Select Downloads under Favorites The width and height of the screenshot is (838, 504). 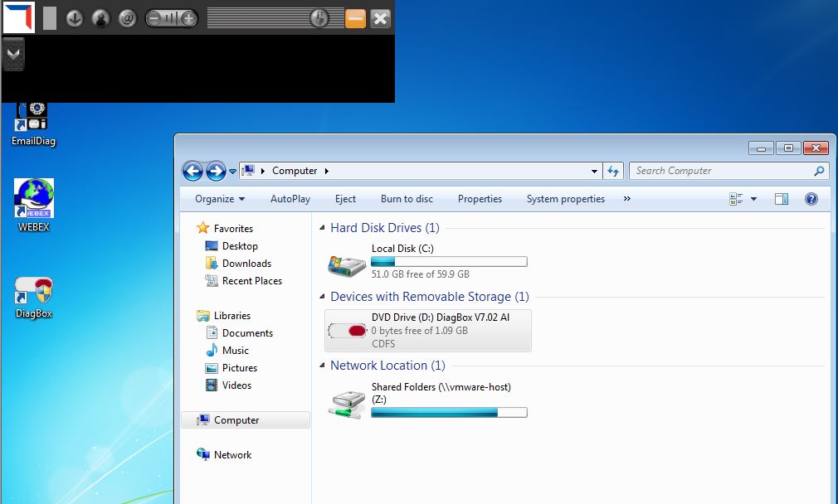[x=246, y=264]
